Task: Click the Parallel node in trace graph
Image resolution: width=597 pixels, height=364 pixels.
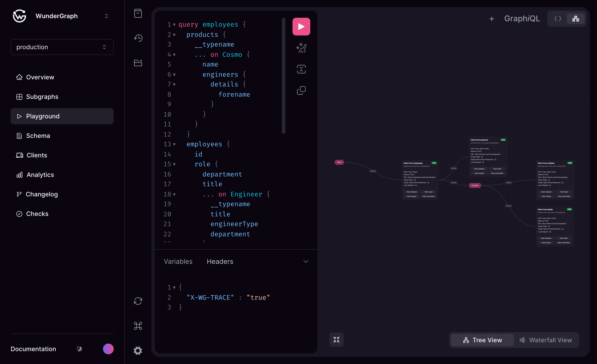Action: pos(475,185)
